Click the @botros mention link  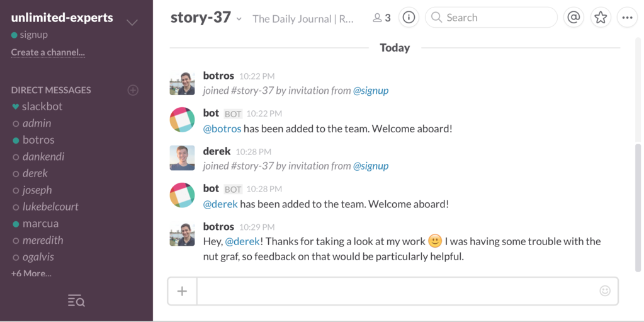click(x=222, y=129)
